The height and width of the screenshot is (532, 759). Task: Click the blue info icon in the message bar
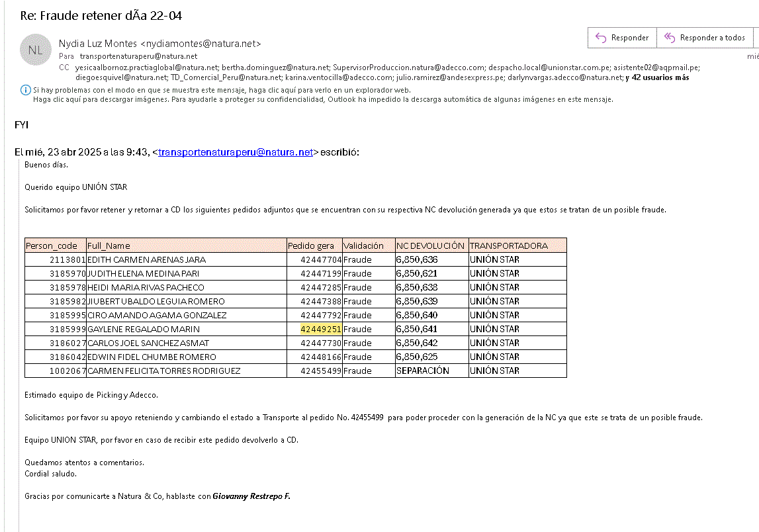(25, 90)
